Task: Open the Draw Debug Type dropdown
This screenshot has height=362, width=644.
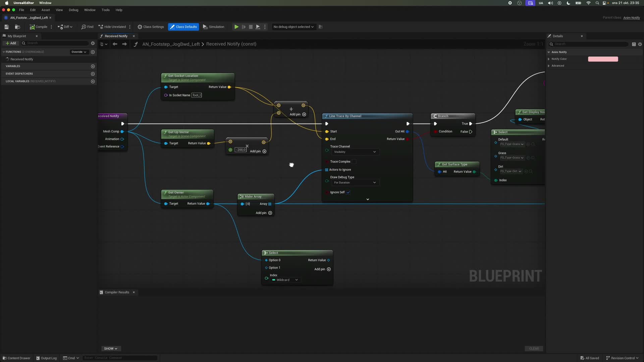Action: pyautogui.click(x=355, y=183)
